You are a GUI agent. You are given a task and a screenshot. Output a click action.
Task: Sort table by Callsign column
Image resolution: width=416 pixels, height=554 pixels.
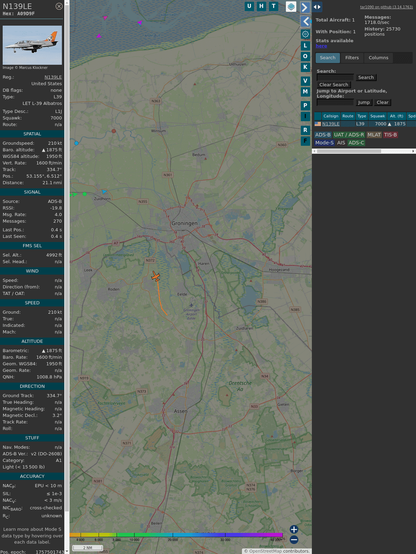[x=331, y=116]
